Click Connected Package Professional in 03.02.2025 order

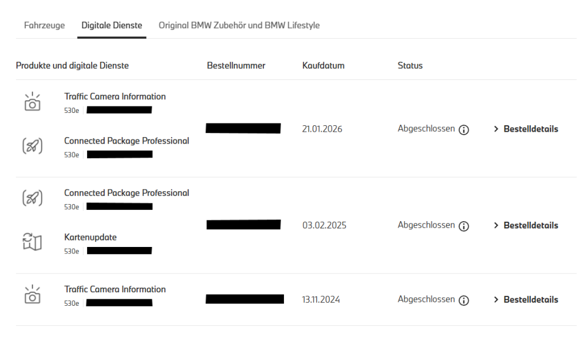126,193
